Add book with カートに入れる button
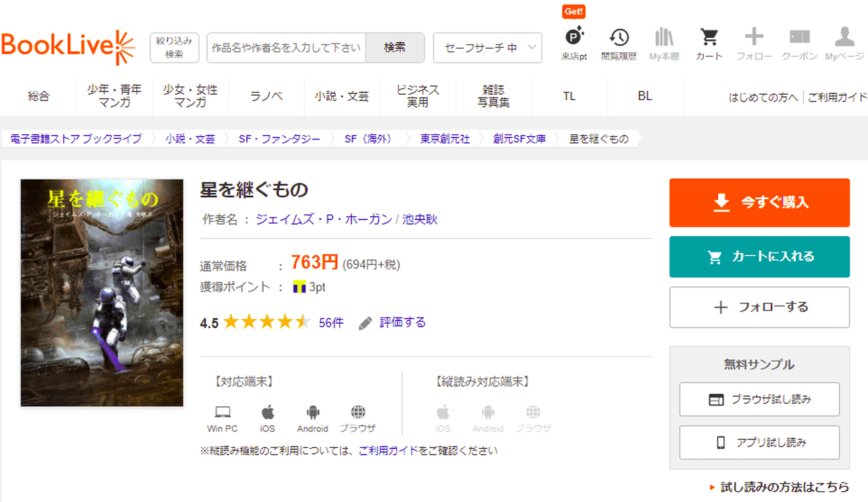 [759, 257]
